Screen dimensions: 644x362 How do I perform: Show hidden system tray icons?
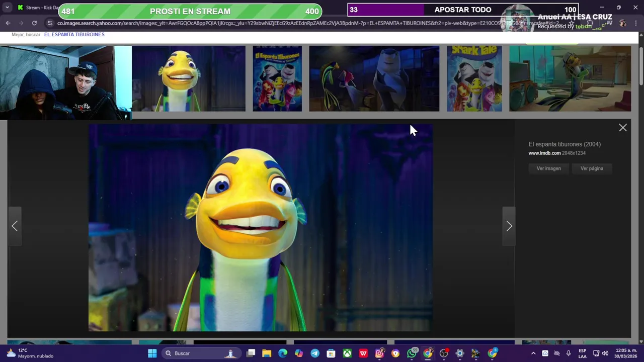[533, 353]
